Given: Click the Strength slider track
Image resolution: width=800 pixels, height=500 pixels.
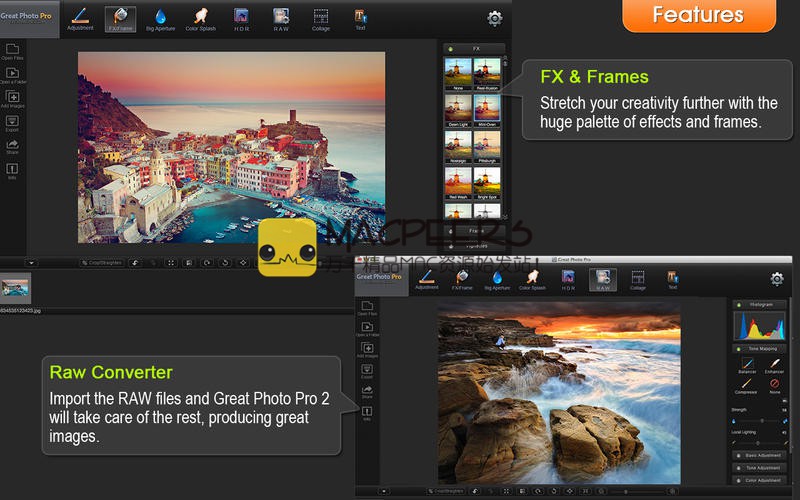Looking at the screenshot, I should [760, 420].
